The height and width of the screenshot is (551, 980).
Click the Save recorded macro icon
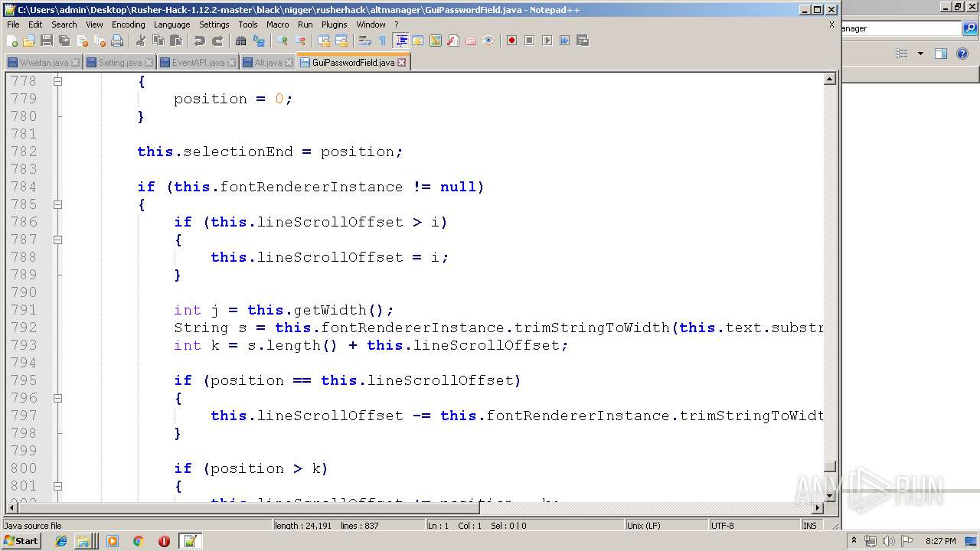582,41
